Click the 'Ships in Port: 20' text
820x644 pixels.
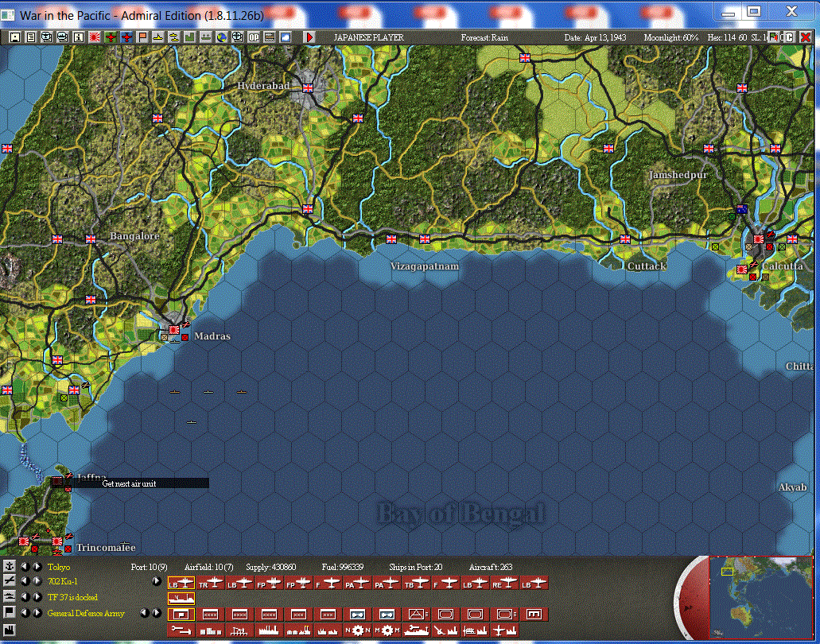[x=416, y=567]
